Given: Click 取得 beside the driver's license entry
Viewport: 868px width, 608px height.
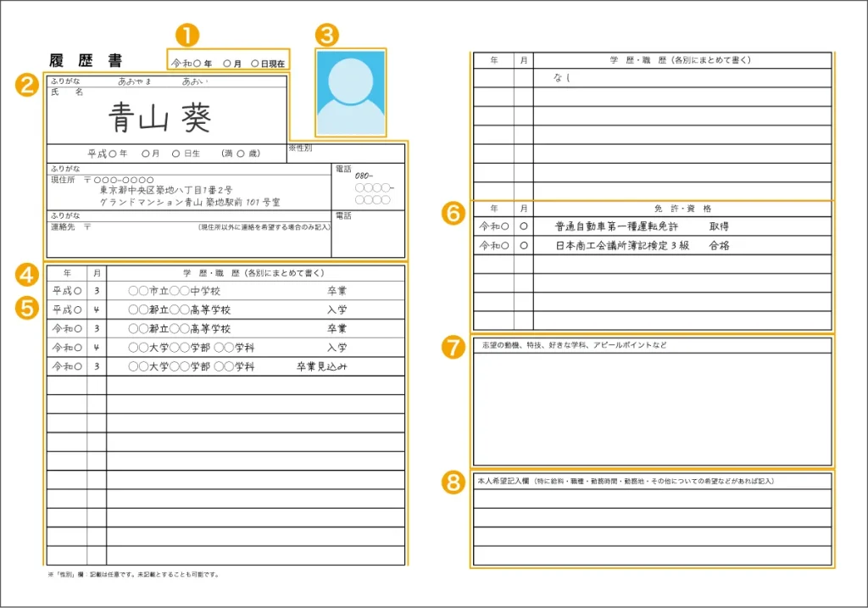Looking at the screenshot, I should [719, 226].
